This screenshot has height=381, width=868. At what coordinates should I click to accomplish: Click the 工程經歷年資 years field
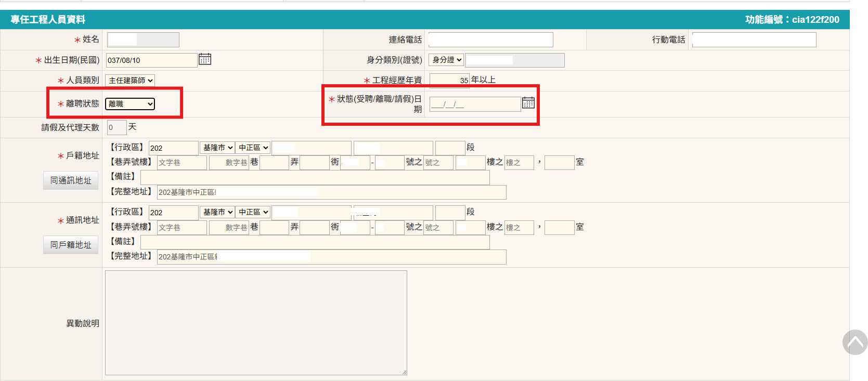coord(449,81)
